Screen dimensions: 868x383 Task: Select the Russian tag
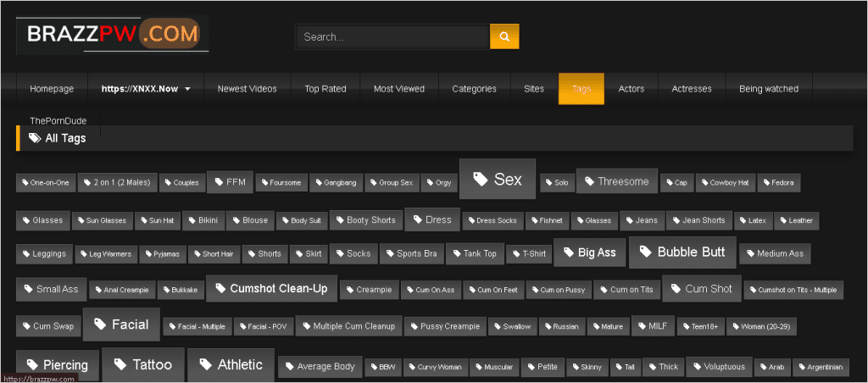click(562, 326)
